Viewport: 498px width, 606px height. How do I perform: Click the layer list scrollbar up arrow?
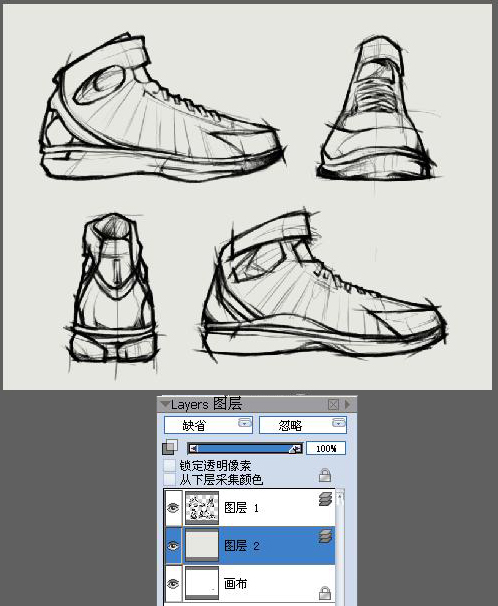coord(340,497)
